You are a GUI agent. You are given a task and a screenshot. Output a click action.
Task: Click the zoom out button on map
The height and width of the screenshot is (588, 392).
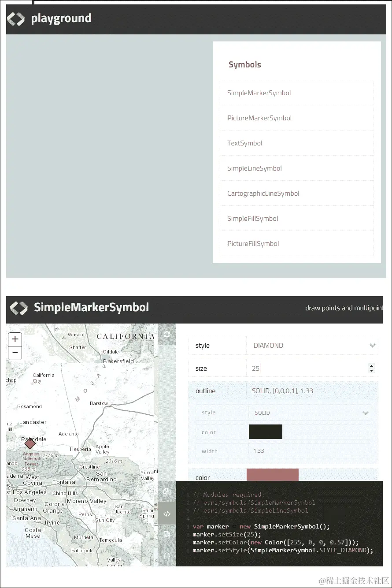[x=15, y=353]
